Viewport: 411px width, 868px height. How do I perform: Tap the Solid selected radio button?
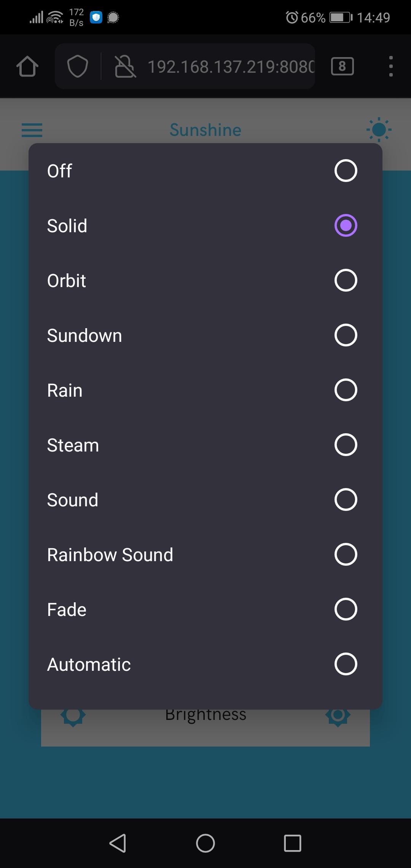coord(346,225)
